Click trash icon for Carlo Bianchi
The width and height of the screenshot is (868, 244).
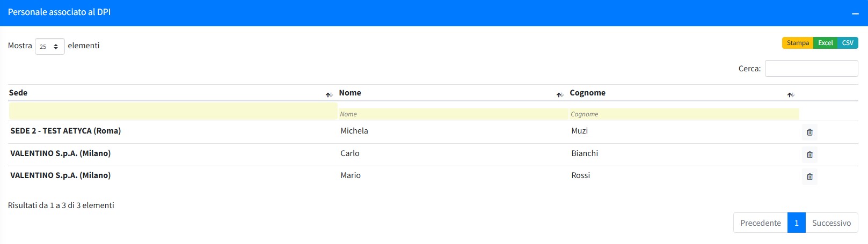(809, 154)
